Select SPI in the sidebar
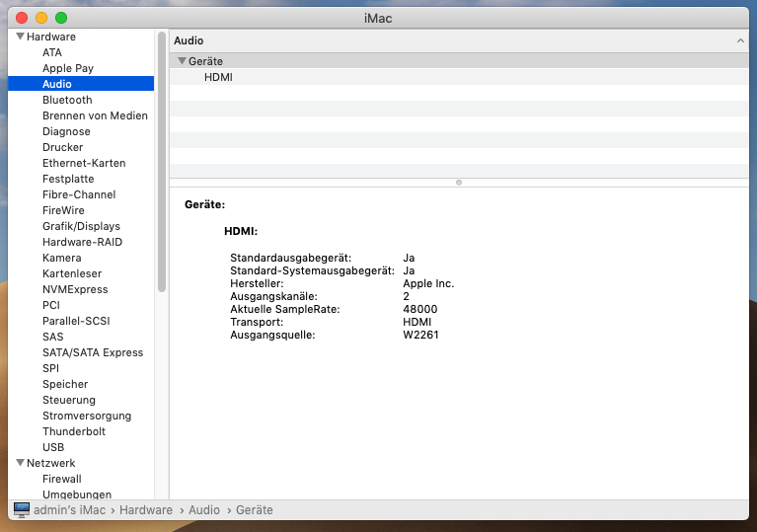The image size is (757, 532). tap(50, 369)
